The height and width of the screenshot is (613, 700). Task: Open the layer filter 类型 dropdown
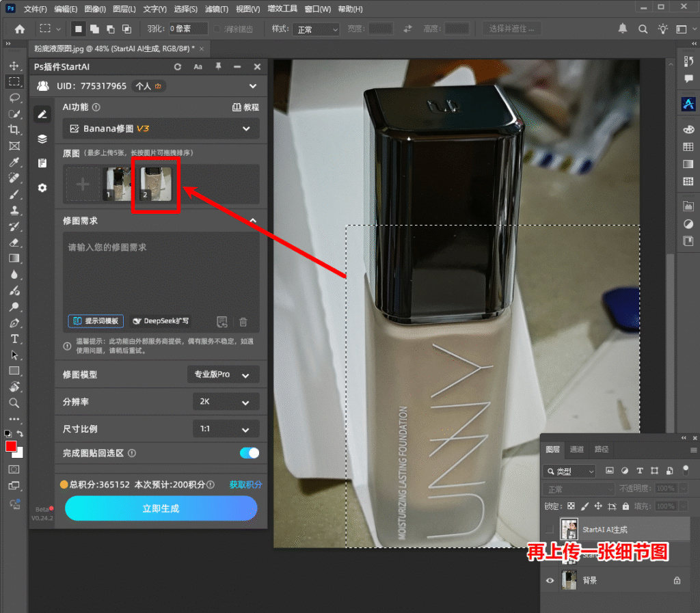569,471
